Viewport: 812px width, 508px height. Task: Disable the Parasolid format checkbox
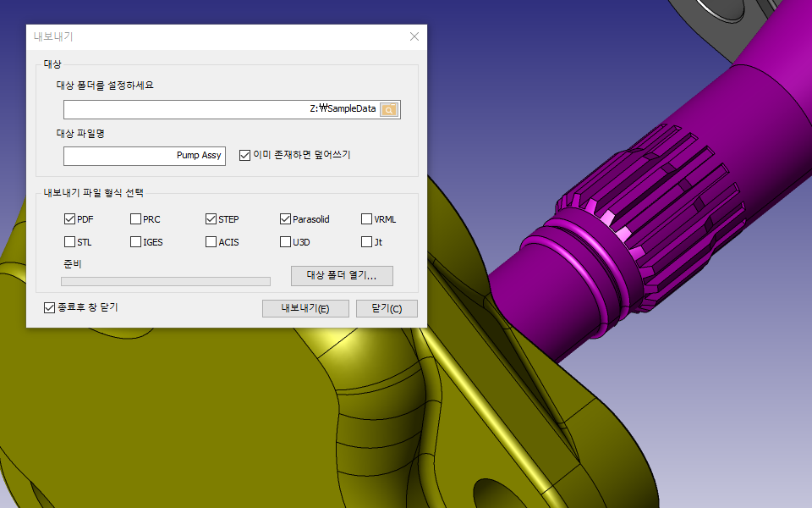286,219
